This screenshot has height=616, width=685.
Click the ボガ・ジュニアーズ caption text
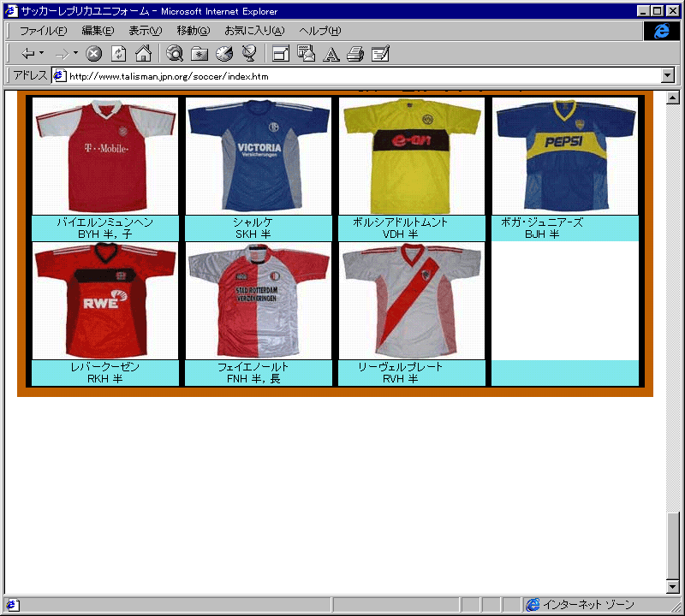tap(542, 222)
